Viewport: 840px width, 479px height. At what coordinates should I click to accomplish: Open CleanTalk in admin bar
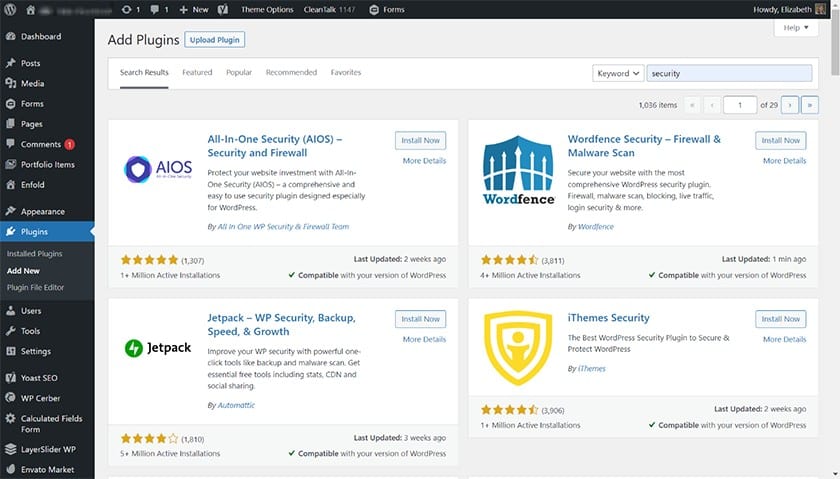[329, 10]
